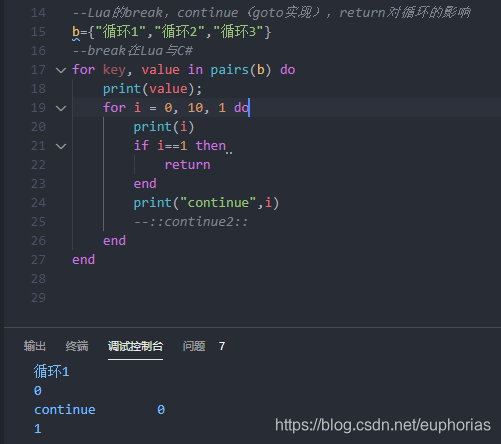Click line number 23 in gutter

[38, 184]
